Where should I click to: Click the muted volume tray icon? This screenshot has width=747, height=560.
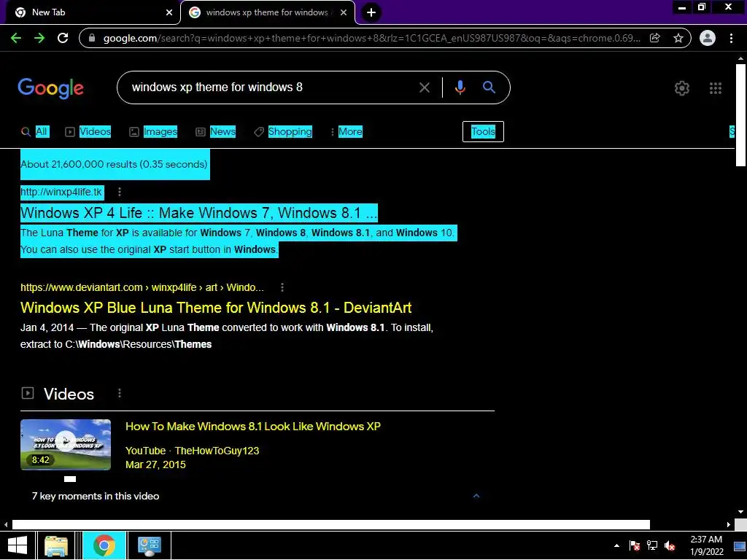(x=670, y=545)
